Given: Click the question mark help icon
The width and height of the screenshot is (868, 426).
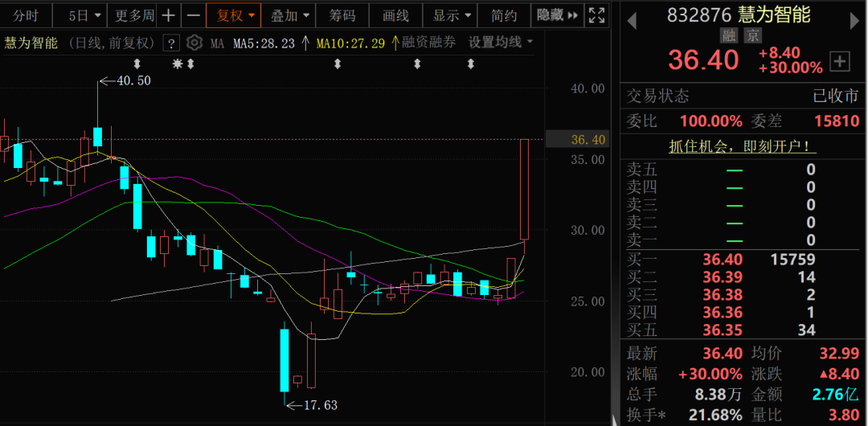Looking at the screenshot, I should coord(172,43).
